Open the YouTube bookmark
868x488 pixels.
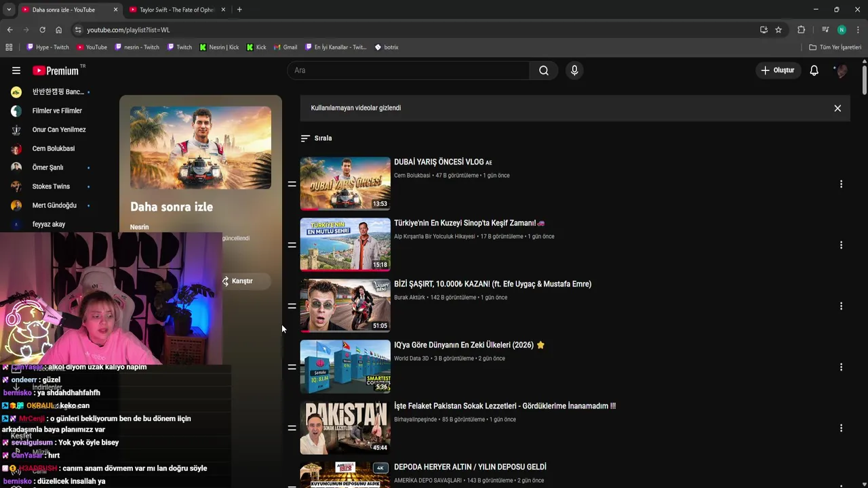click(92, 47)
